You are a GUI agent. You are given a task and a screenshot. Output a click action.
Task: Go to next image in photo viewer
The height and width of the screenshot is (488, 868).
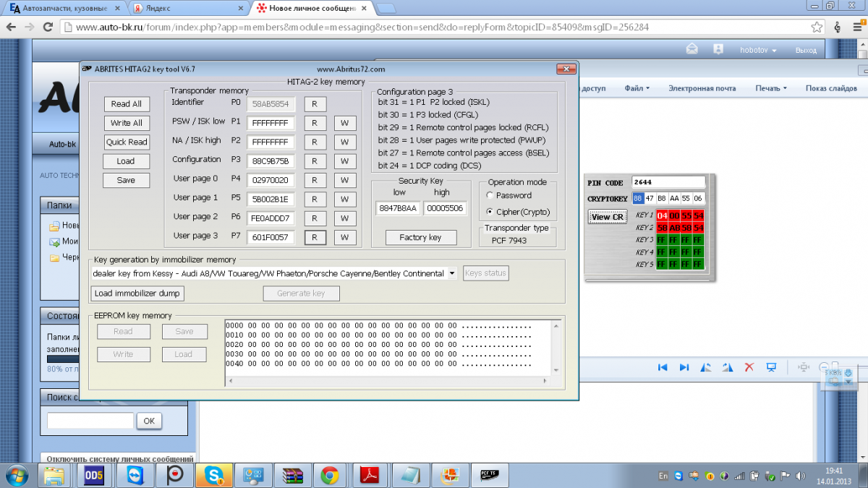(x=684, y=367)
